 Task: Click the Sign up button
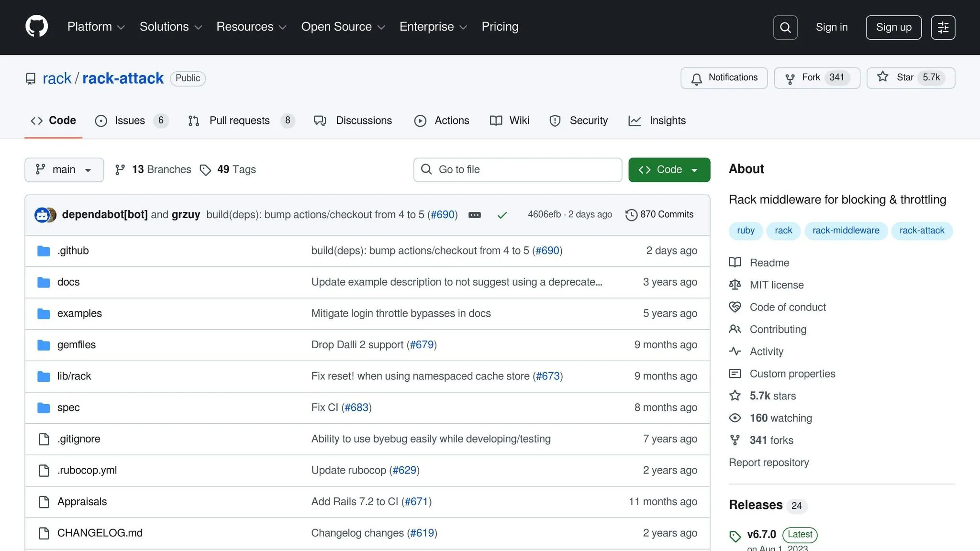point(893,27)
